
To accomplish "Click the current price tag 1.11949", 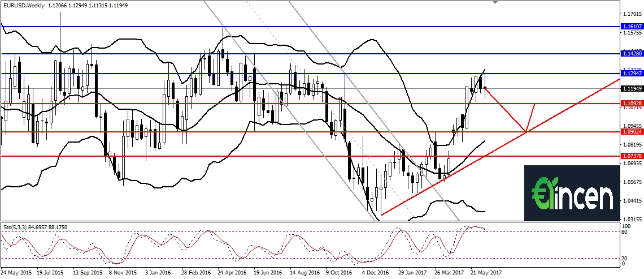I will click(631, 88).
